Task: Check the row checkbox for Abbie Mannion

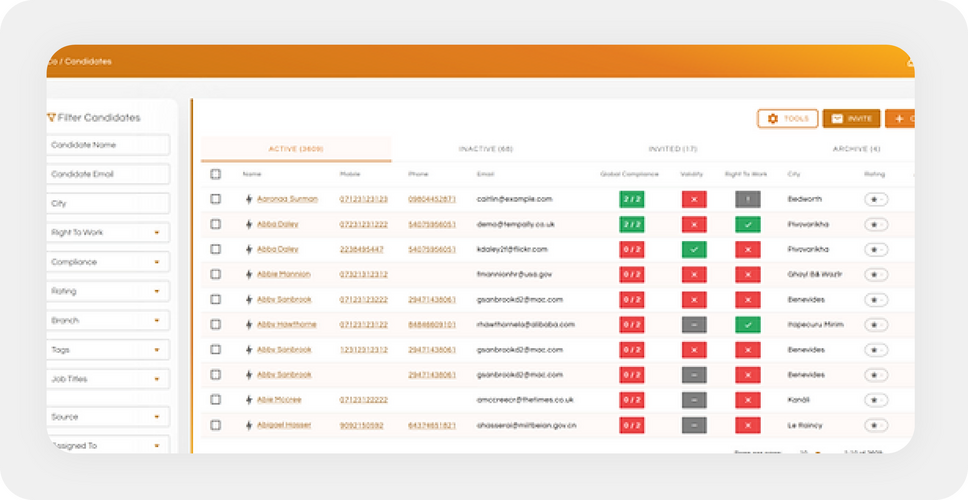Action: [215, 274]
